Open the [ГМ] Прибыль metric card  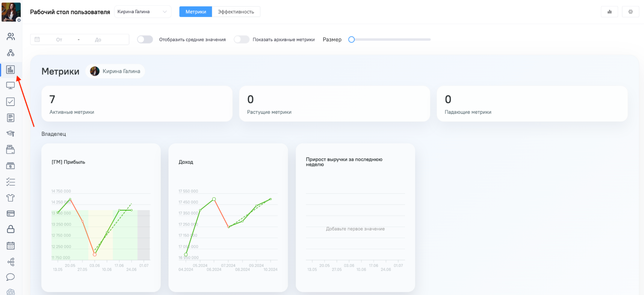click(101, 218)
